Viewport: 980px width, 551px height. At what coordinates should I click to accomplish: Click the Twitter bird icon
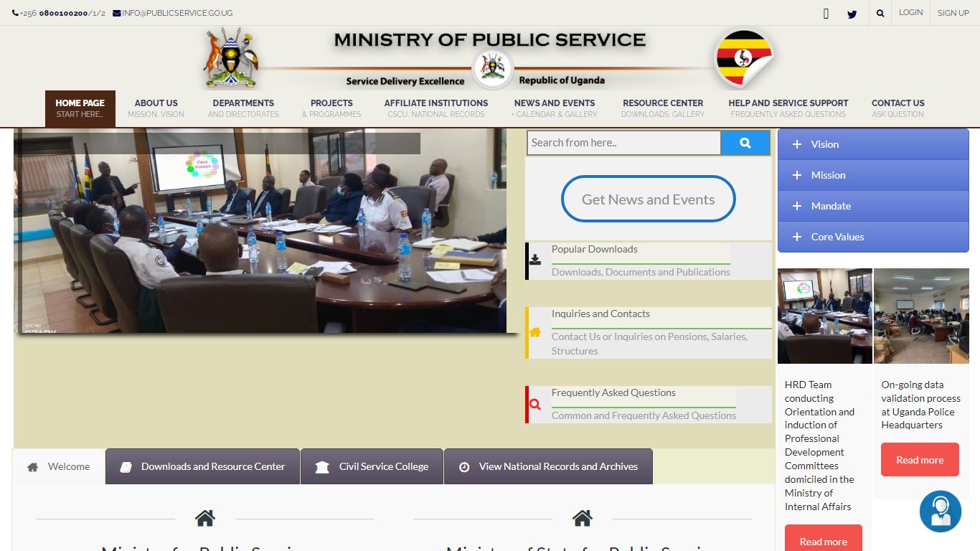click(852, 14)
